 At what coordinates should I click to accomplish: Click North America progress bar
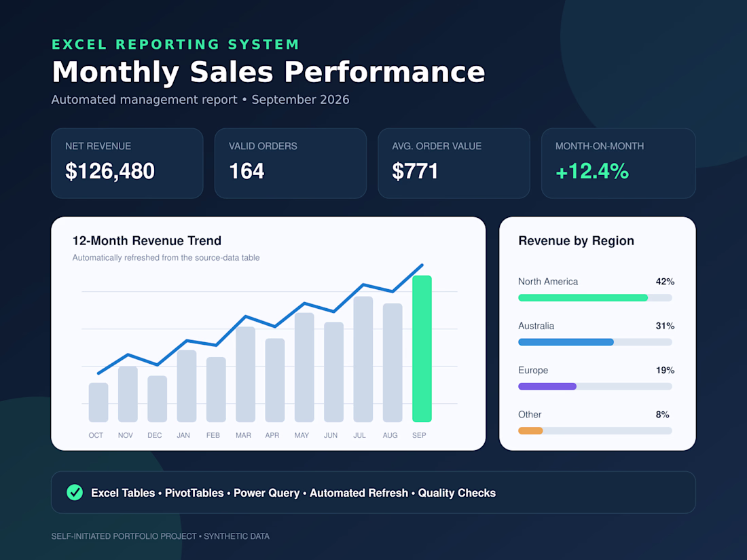coord(595,297)
